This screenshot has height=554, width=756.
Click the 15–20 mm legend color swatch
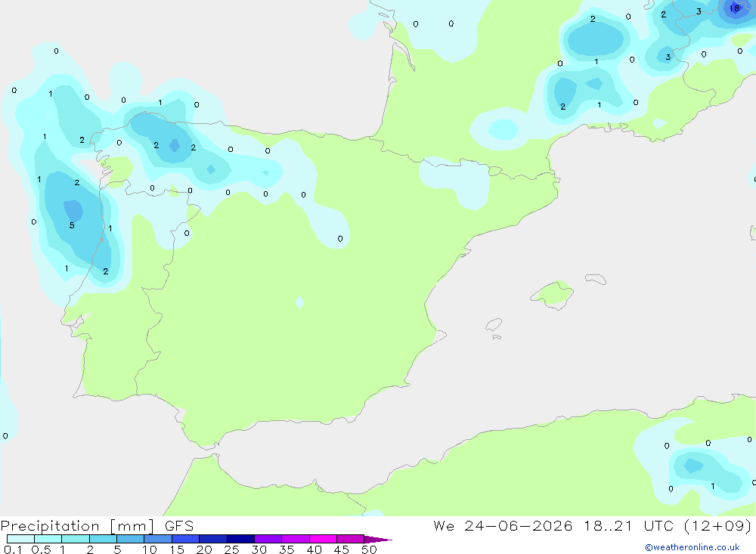coord(185,539)
